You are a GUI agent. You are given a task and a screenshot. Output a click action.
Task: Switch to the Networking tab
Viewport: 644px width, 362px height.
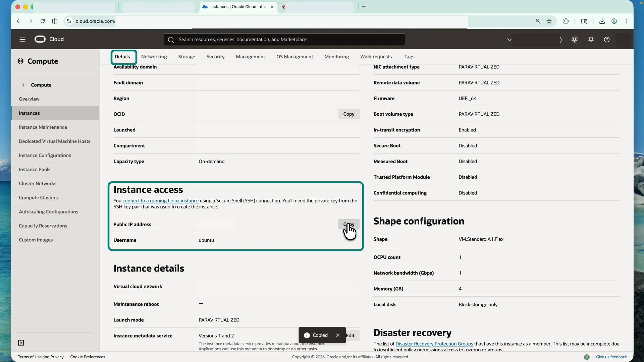pyautogui.click(x=154, y=57)
